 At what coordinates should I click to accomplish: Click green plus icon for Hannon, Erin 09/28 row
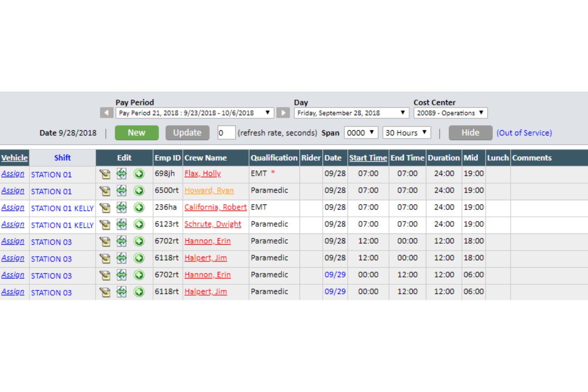click(139, 241)
